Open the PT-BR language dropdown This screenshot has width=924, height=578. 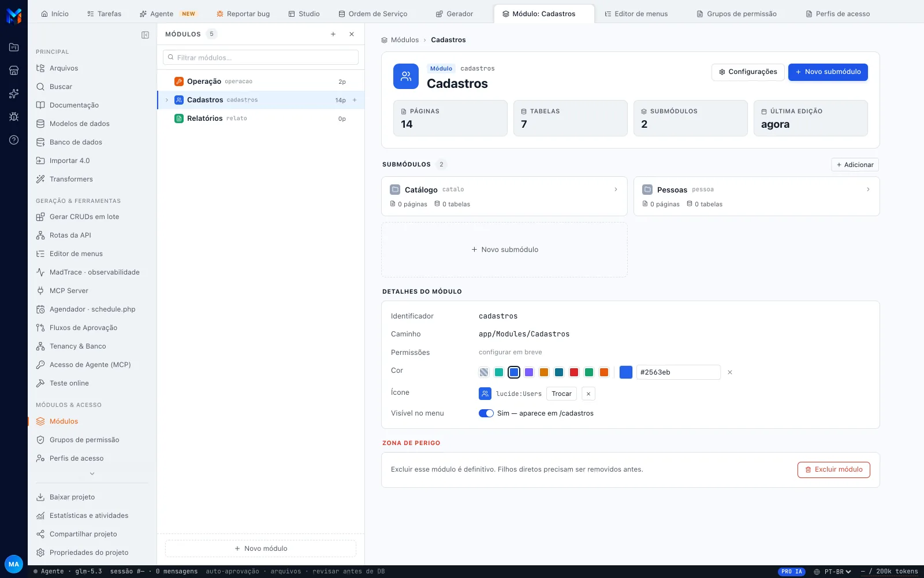click(838, 572)
